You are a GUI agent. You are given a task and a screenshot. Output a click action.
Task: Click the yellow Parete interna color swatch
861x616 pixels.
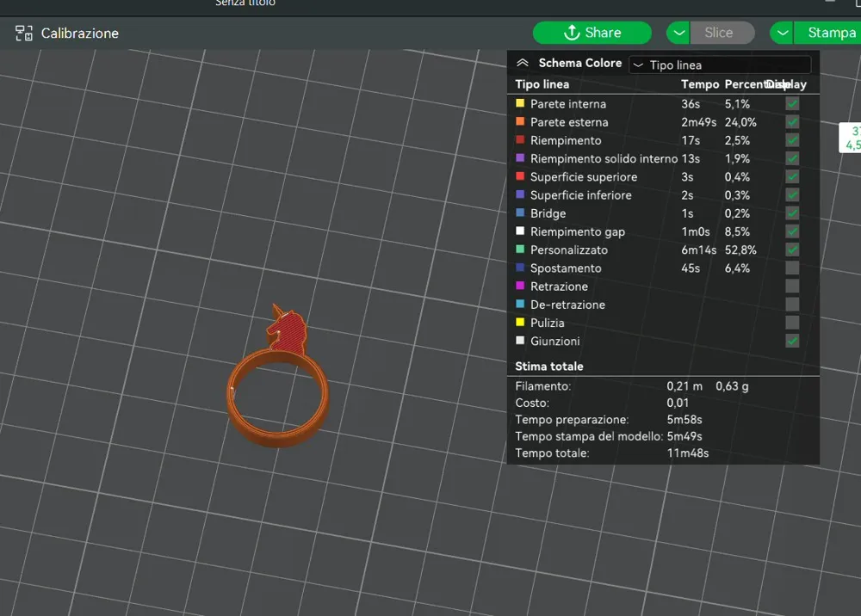pyautogui.click(x=520, y=104)
